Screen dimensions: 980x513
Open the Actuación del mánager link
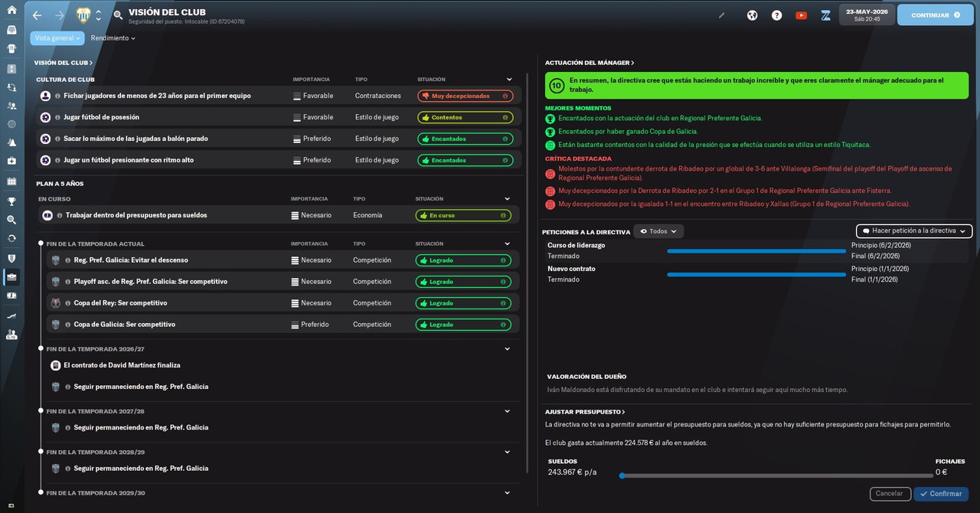point(590,63)
